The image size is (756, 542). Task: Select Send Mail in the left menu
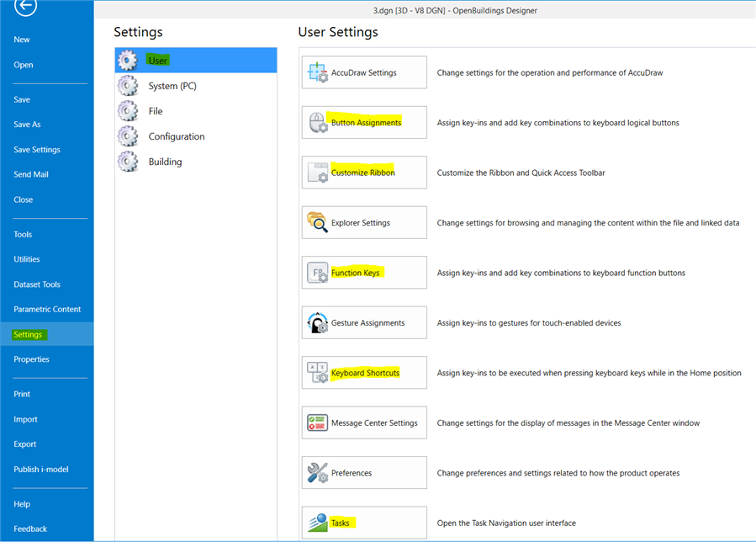coord(31,174)
